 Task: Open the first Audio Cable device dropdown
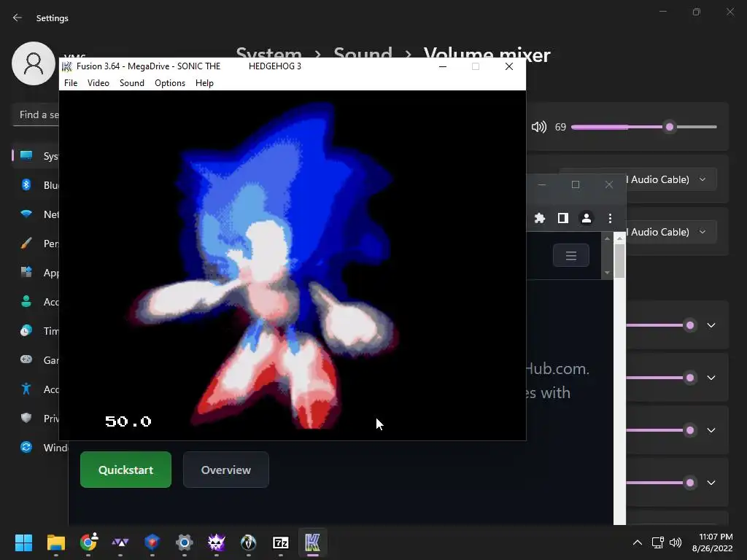(x=671, y=179)
